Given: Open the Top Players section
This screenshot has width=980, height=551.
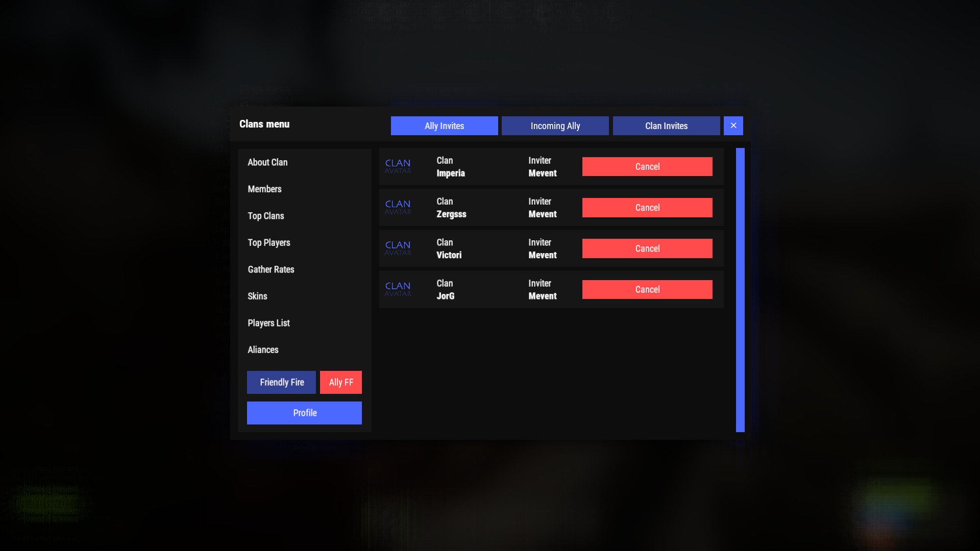Looking at the screenshot, I should point(269,243).
